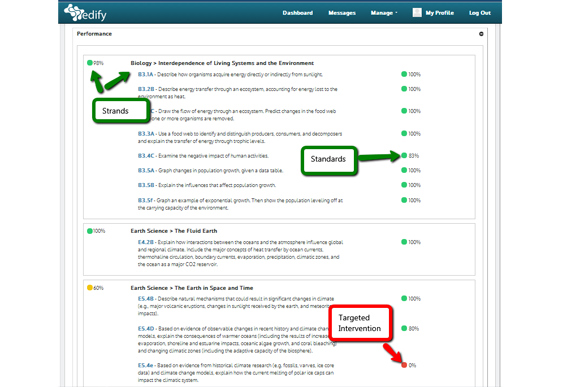
Task: Click the green dot for B3.4C
Action: pos(404,155)
